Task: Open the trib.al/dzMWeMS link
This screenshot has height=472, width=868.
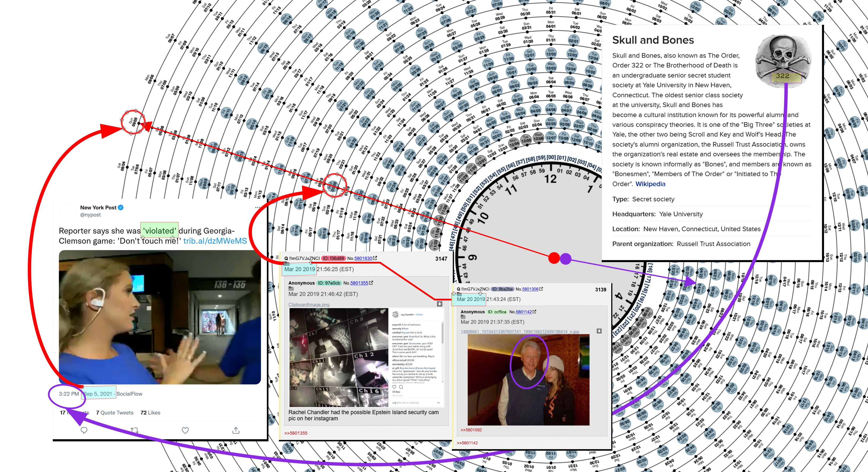Action: (x=215, y=241)
